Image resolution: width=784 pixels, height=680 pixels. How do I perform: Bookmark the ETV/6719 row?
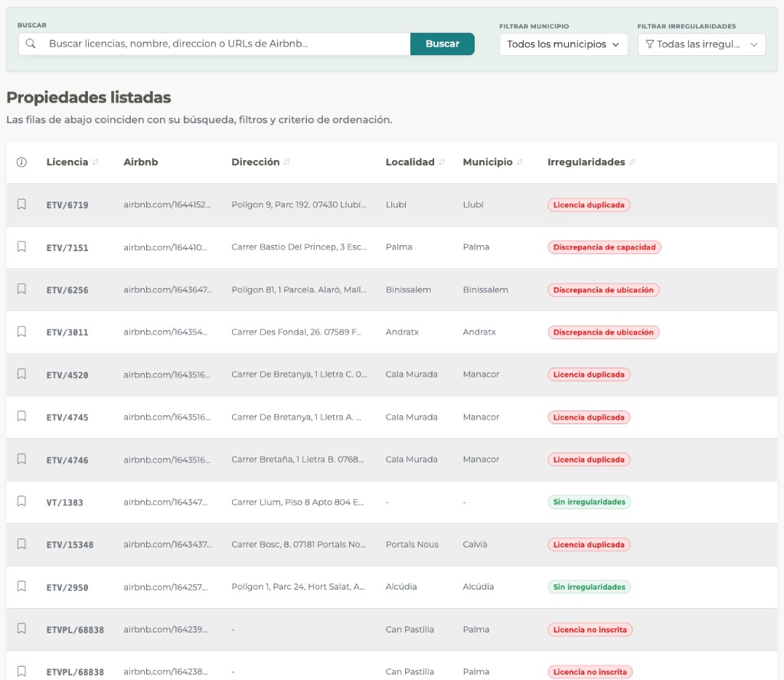[x=21, y=204]
